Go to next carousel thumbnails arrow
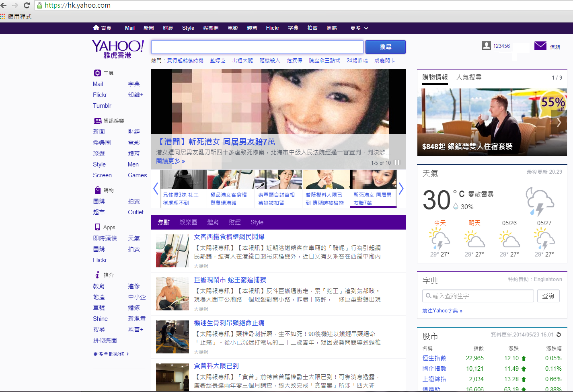 [x=401, y=188]
